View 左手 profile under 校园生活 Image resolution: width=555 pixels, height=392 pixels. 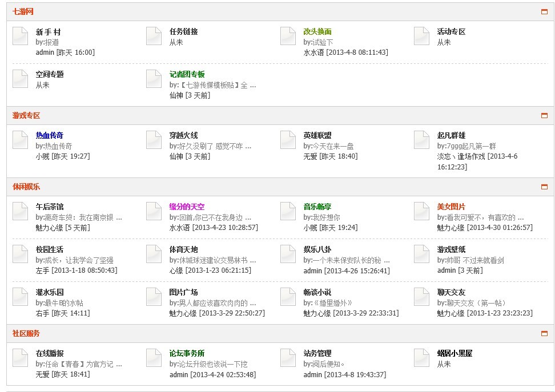click(42, 270)
